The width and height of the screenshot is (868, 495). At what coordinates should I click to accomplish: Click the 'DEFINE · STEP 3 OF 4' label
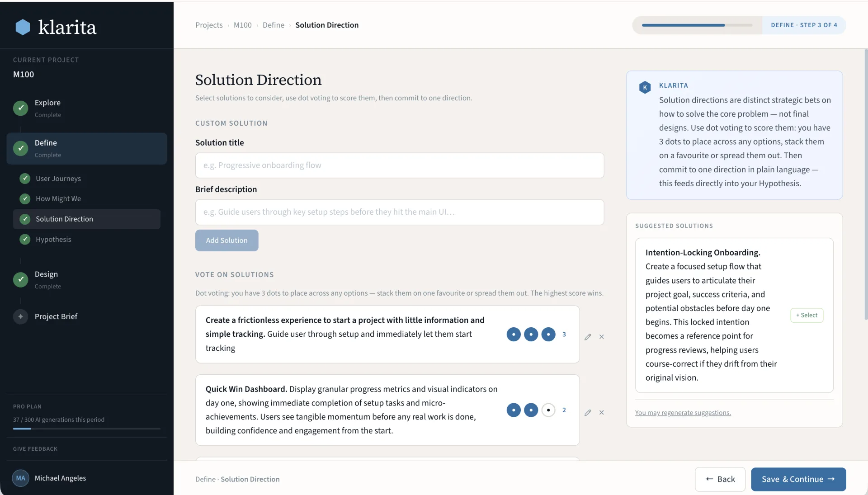[804, 25]
